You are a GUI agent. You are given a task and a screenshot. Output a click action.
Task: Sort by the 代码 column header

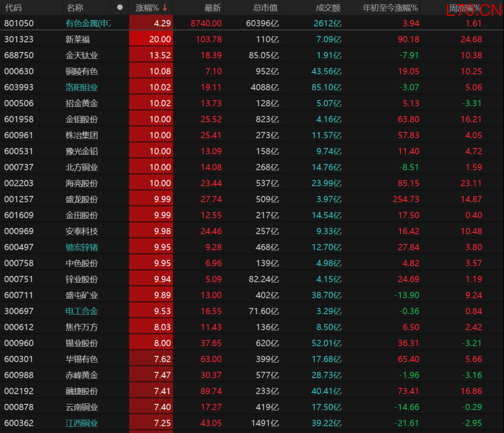pos(13,8)
